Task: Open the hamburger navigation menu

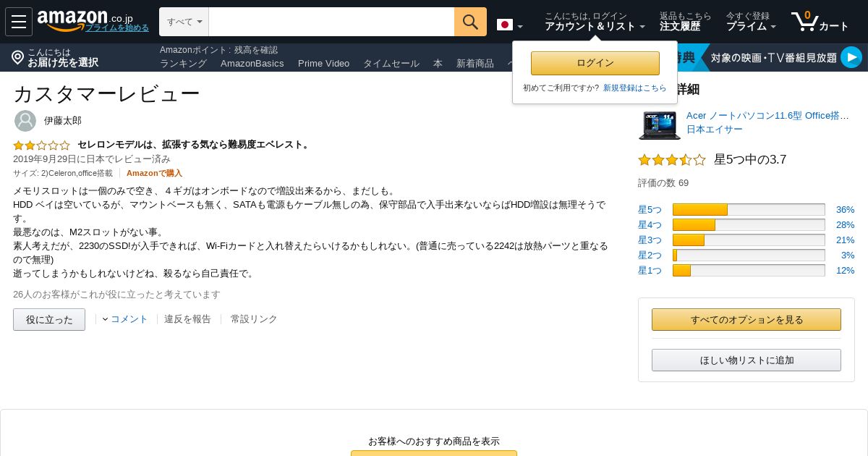Action: (19, 22)
